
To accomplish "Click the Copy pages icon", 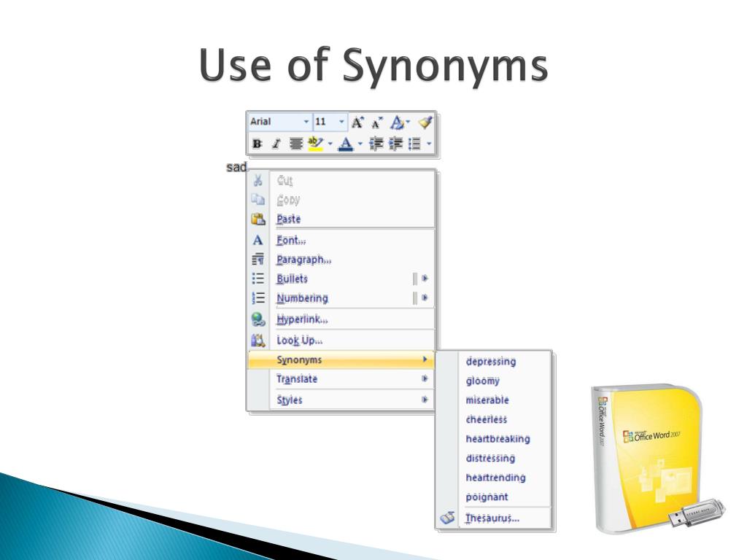I will pyautogui.click(x=258, y=200).
